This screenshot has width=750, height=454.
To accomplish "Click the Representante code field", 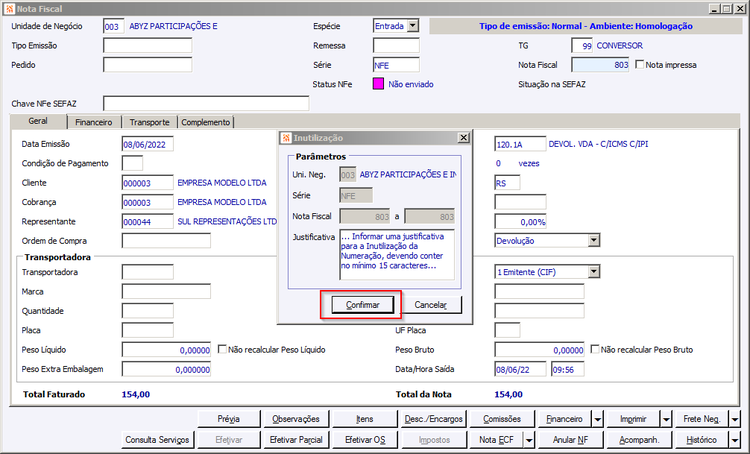I will pos(147,221).
